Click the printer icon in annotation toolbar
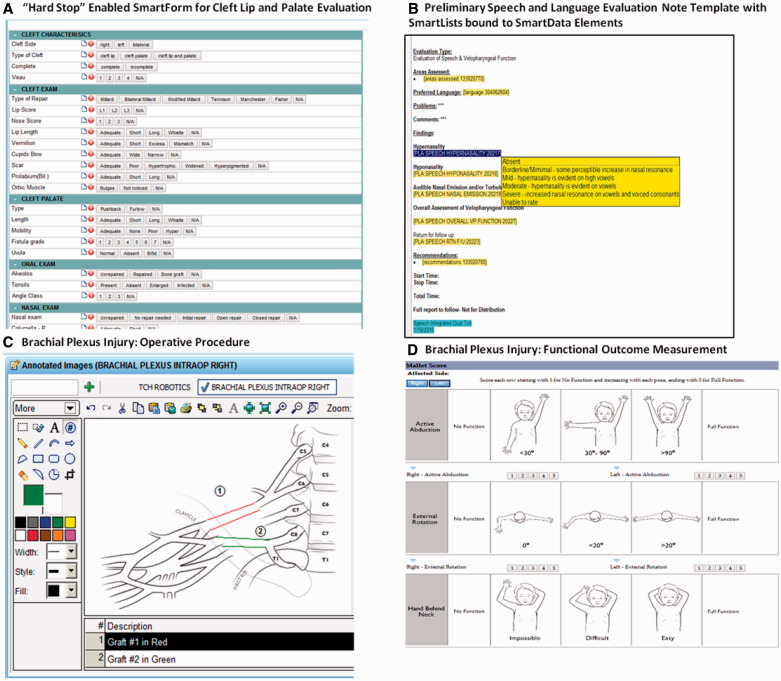Screen dimensions: 781x681 186,408
